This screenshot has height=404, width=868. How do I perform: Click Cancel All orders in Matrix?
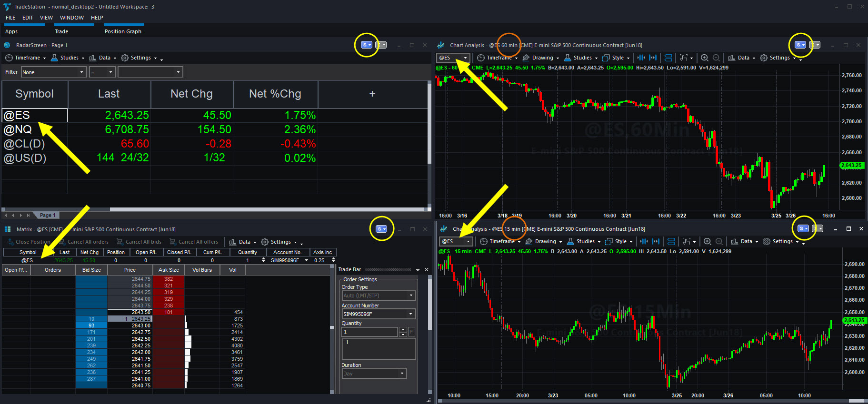(83, 242)
